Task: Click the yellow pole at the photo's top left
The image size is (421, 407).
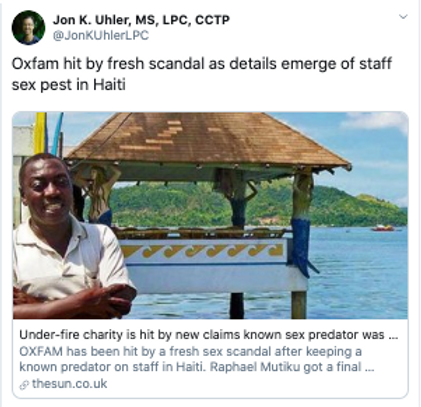Action: coord(40,133)
